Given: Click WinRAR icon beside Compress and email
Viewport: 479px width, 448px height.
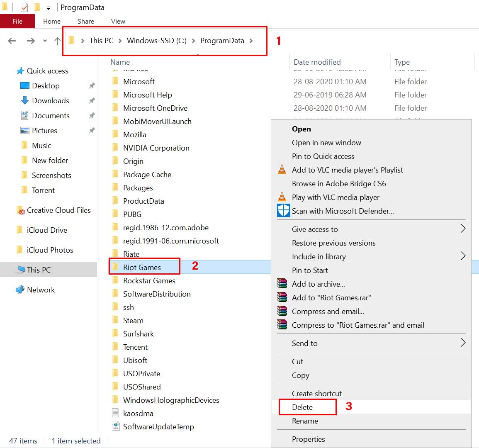Looking at the screenshot, I should pos(282,311).
